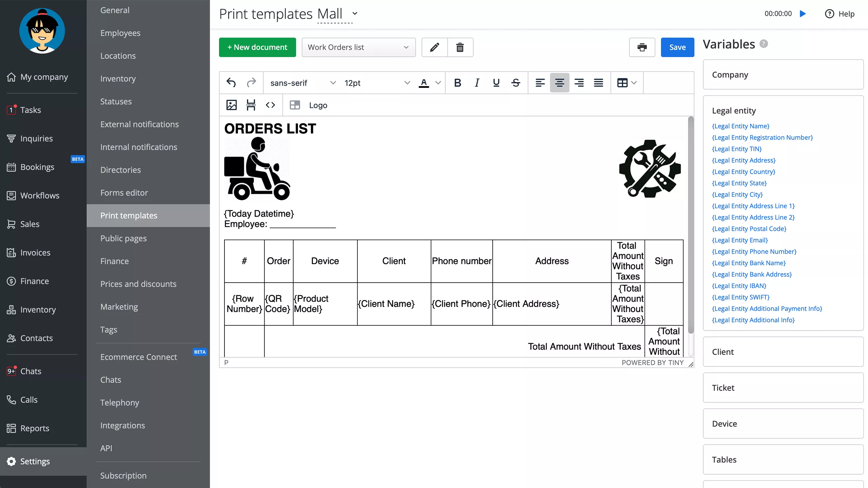Click the pencil edit template icon

point(434,47)
